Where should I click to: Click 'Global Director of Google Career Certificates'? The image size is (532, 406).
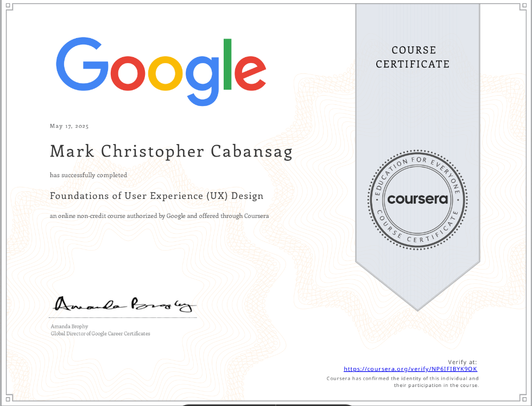click(100, 334)
